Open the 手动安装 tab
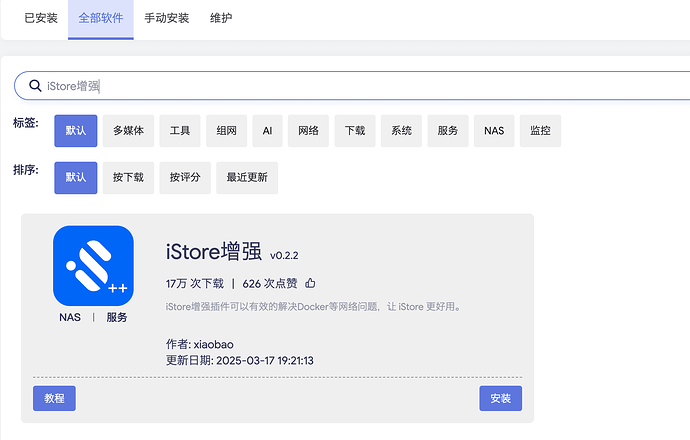The height and width of the screenshot is (440, 690). pos(166,18)
